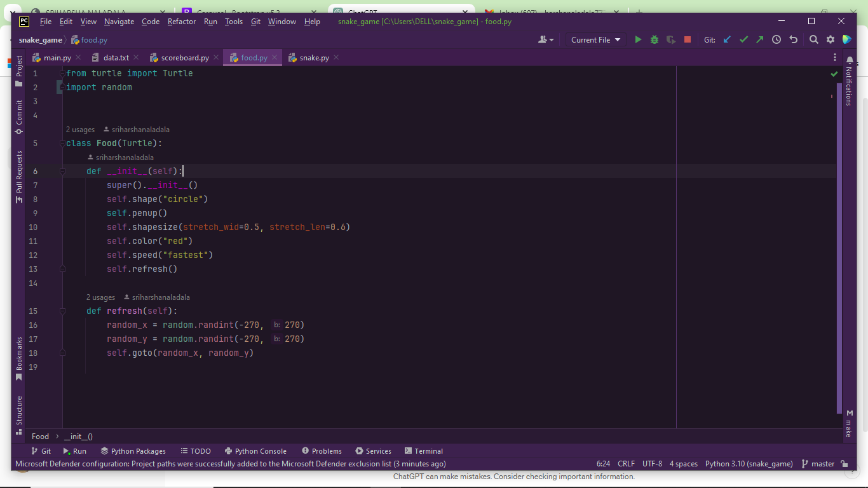868x488 pixels.
Task: Open the Window menu
Action: 281,21
